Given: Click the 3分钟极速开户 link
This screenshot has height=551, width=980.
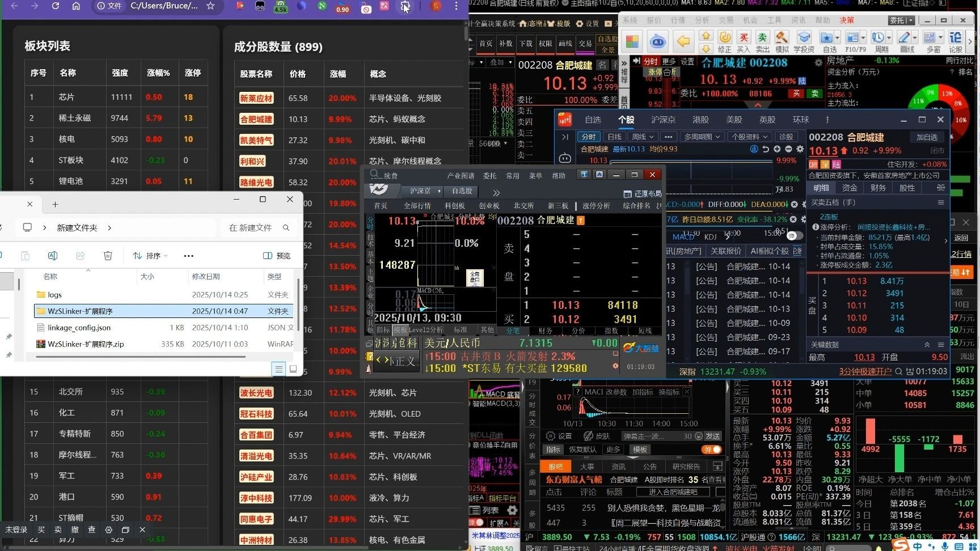Looking at the screenshot, I should (x=865, y=371).
